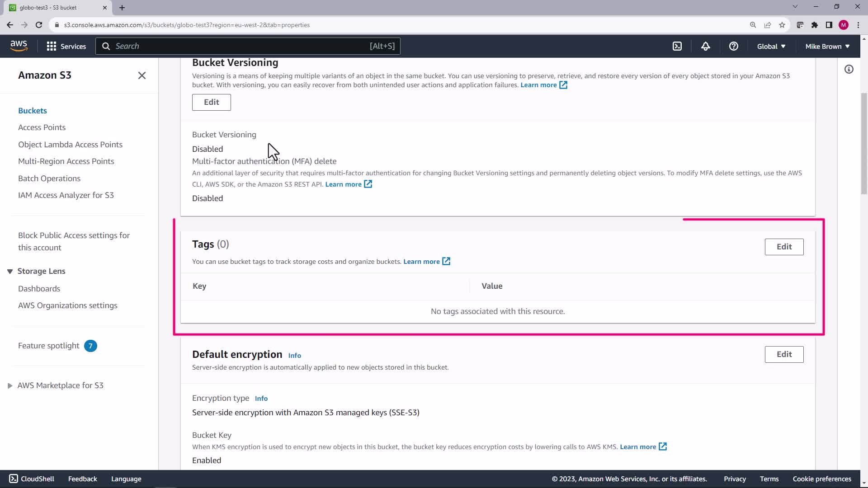
Task: Click Edit under Bucket Versioning
Action: [211, 102]
